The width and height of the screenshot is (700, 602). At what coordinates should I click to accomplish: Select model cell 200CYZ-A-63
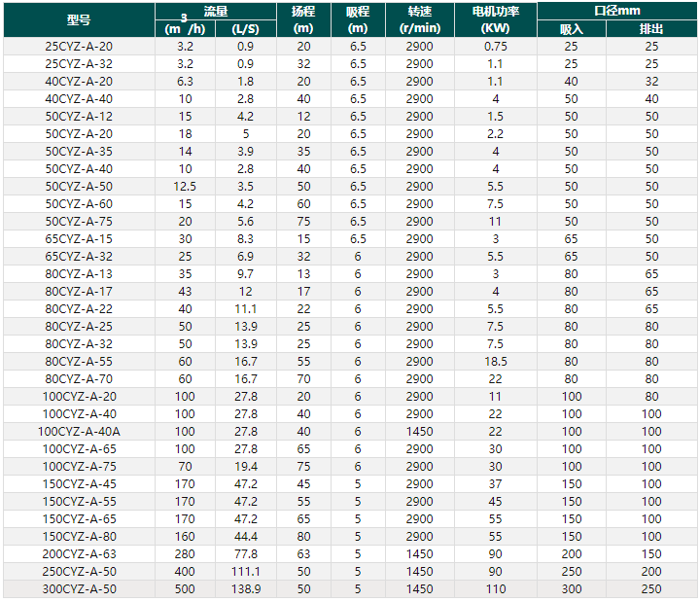pos(79,553)
